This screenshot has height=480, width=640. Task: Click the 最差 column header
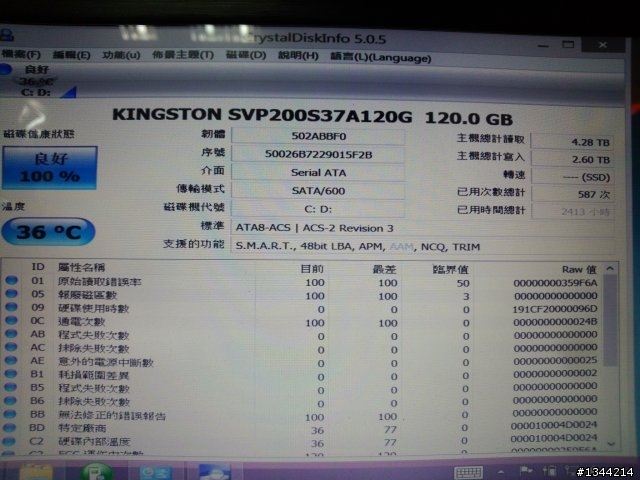pyautogui.click(x=384, y=269)
